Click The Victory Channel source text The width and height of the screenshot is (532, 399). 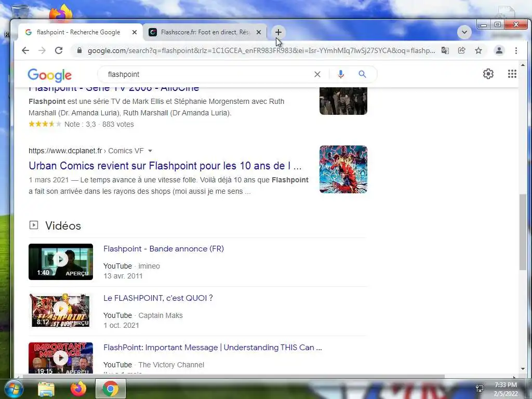tap(171, 365)
